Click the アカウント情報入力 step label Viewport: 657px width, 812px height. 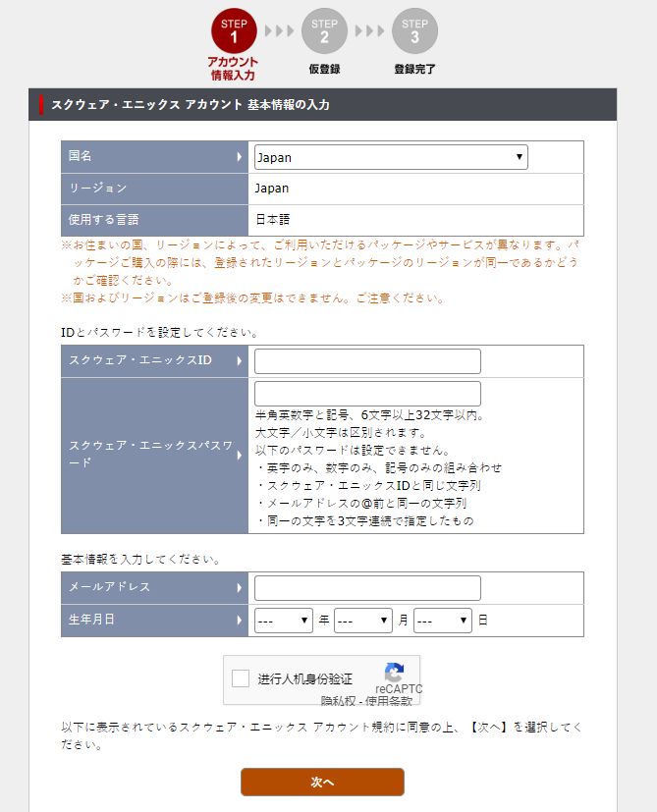tap(233, 69)
